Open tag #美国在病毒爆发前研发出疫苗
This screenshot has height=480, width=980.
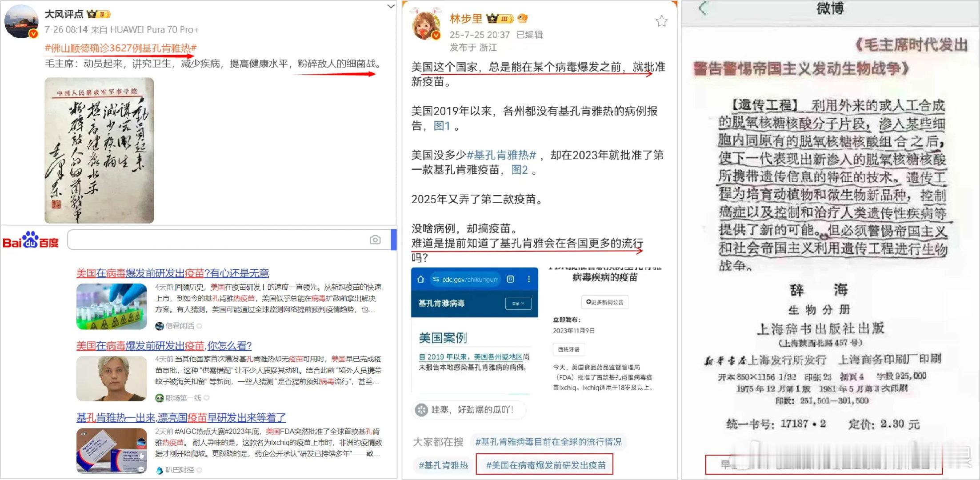pyautogui.click(x=545, y=465)
